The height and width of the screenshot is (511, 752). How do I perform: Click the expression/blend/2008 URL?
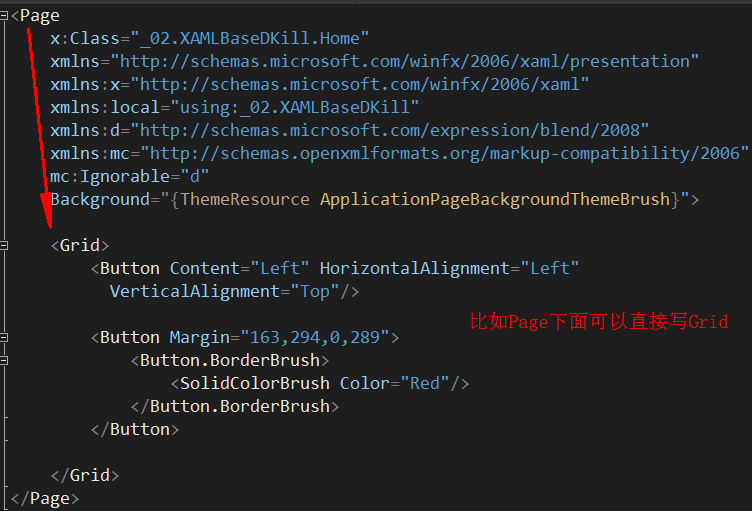(x=389, y=131)
